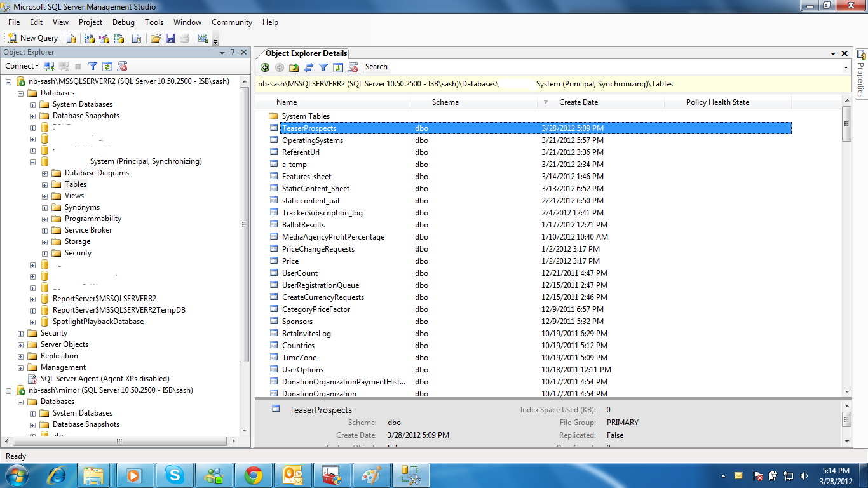Select SpotlightPlaybackDatabase in the tree
This screenshot has height=488, width=868.
coord(98,322)
